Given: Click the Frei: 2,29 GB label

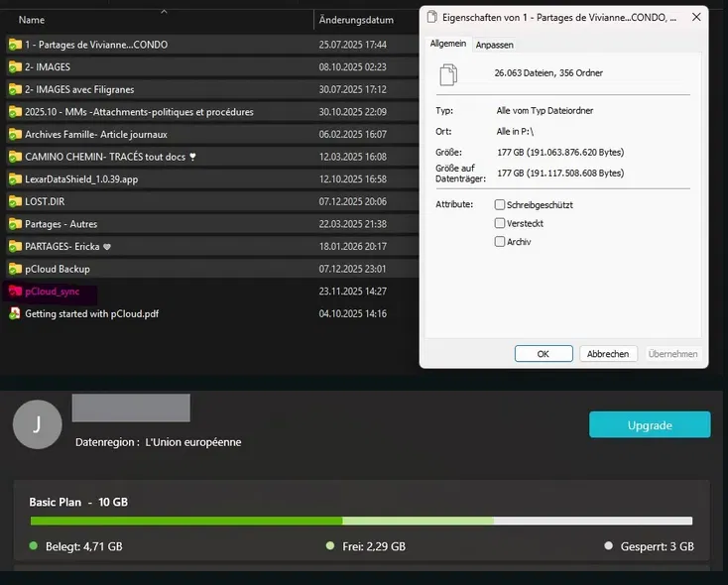Looking at the screenshot, I should 374,546.
